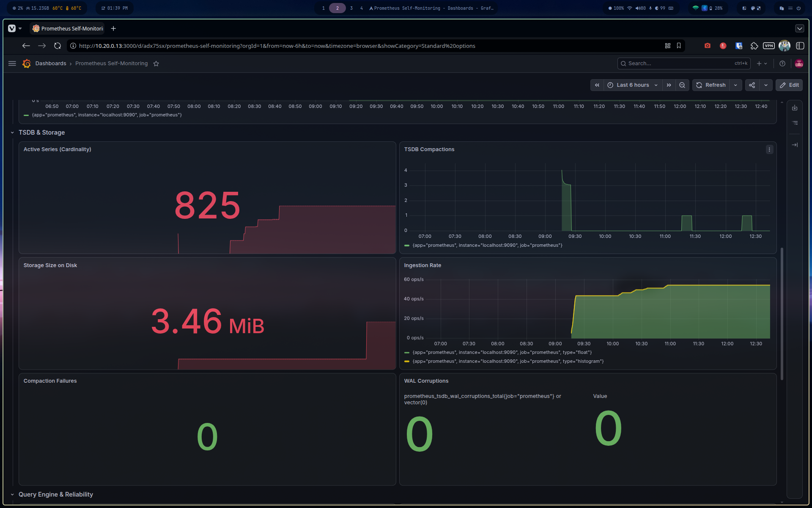
Task: Shift time range forward
Action: [x=669, y=85]
